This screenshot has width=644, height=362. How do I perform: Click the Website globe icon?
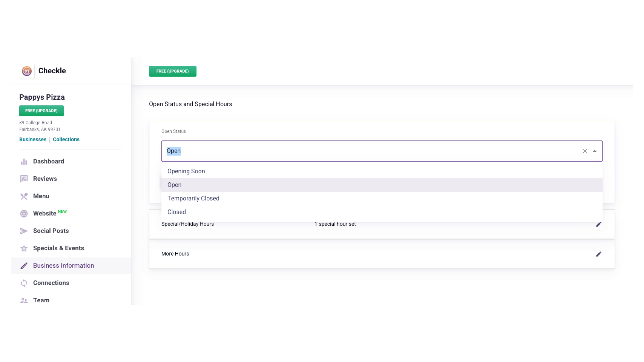point(24,214)
